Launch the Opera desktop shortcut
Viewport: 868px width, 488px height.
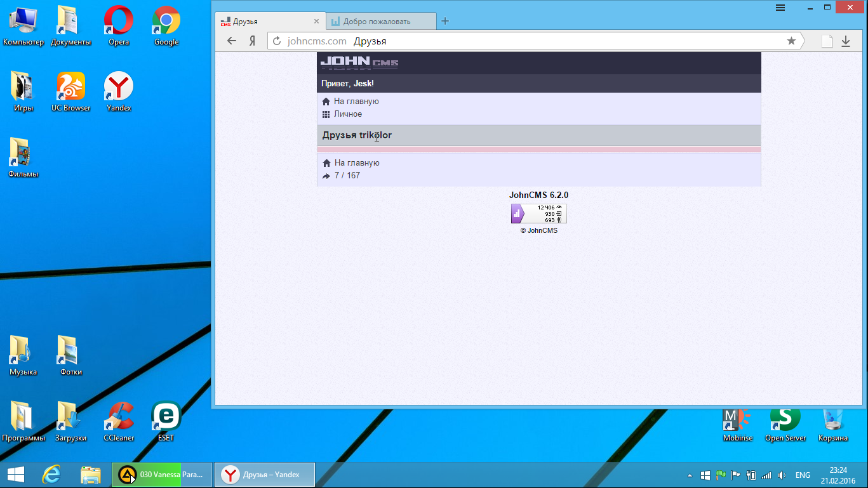coord(119,27)
